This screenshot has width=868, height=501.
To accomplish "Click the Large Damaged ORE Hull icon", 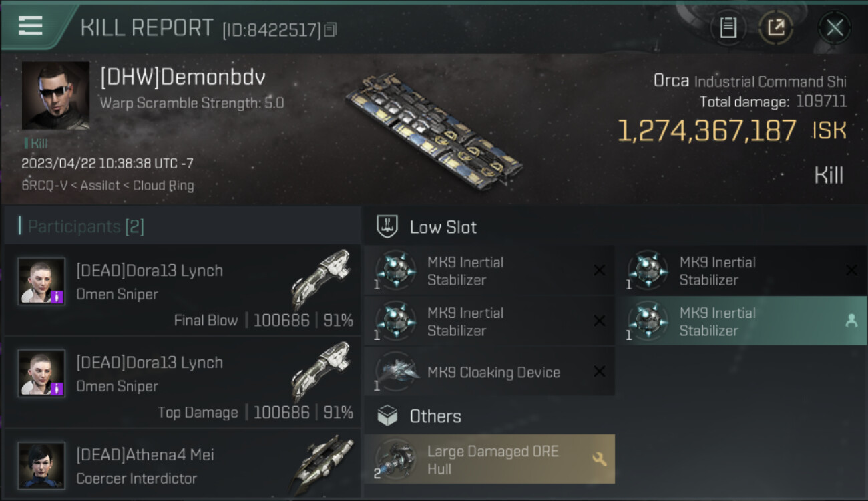I will tap(396, 459).
